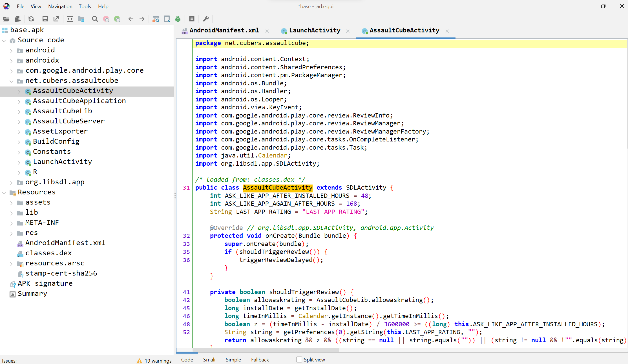Open class search pink magnifier icon

point(106,19)
